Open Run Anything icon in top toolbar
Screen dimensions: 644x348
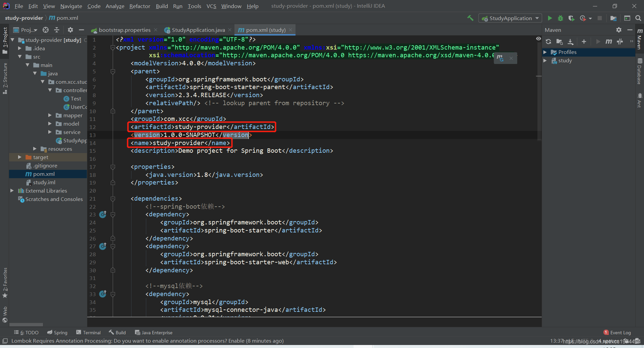point(627,18)
